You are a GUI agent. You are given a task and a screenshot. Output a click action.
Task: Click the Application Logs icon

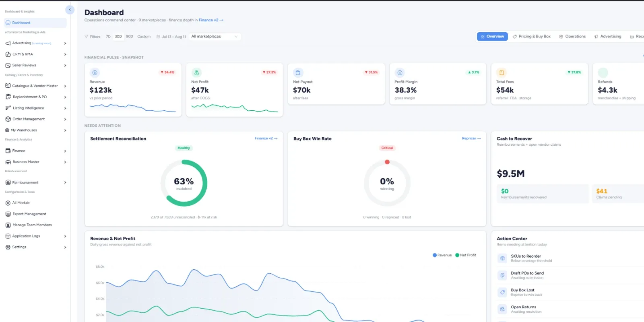8,236
